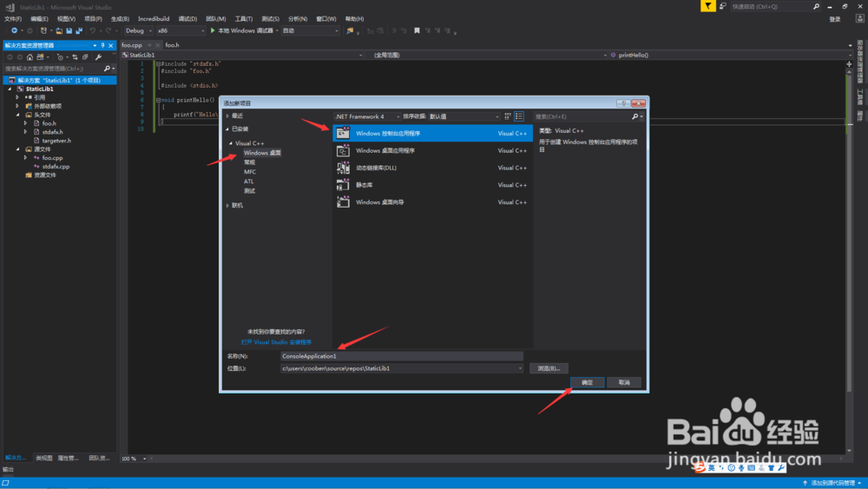868x489 pixels.
Task: Click 取消 button in dialog
Action: pos(624,383)
